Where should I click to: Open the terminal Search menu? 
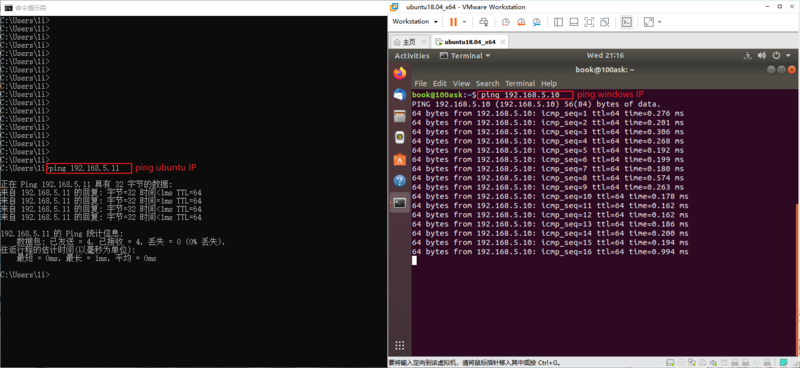(488, 83)
